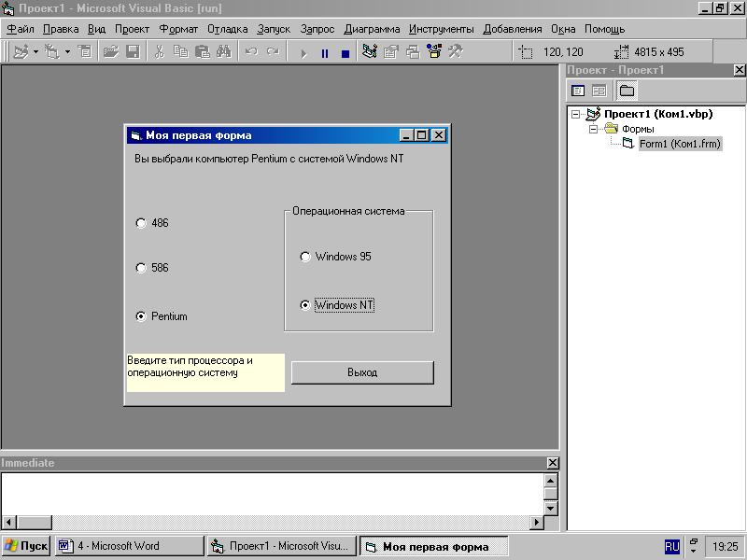747x560 pixels.
Task: Open the Файл menu
Action: point(21,29)
